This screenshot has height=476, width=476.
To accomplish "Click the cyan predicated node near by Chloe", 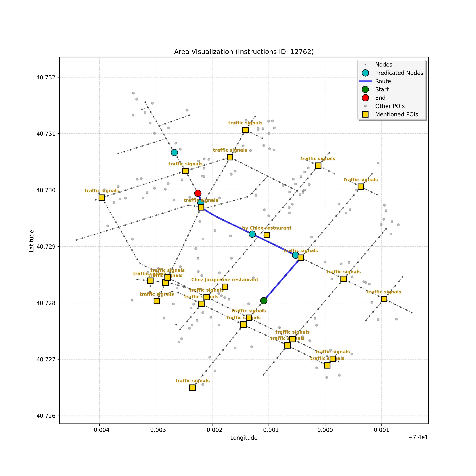I will 252,234.
